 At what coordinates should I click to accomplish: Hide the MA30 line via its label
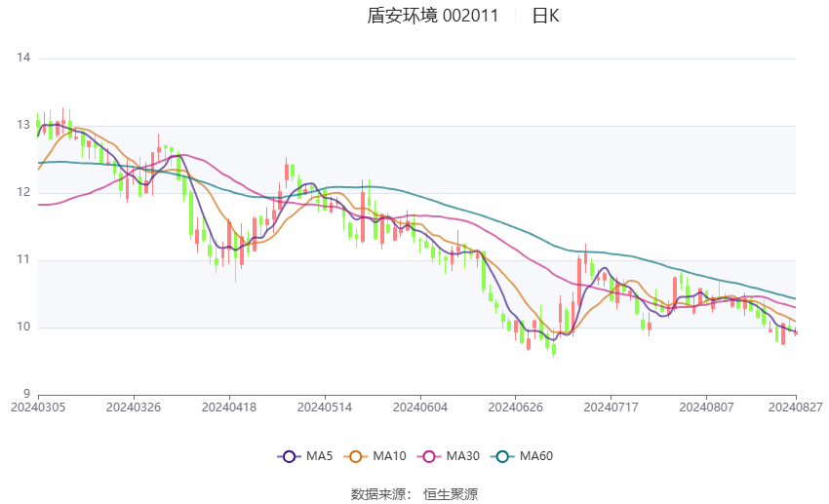(x=462, y=456)
